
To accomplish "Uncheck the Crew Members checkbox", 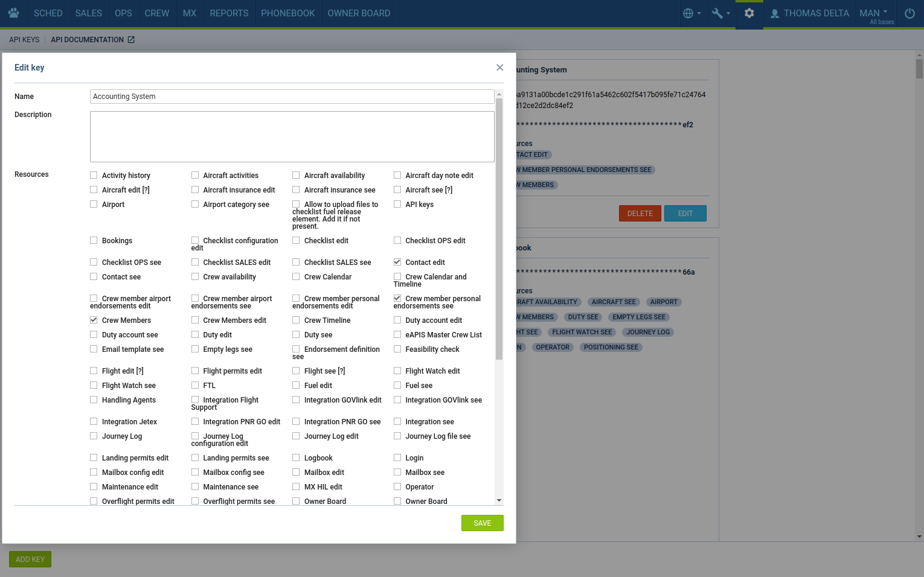I will [94, 320].
